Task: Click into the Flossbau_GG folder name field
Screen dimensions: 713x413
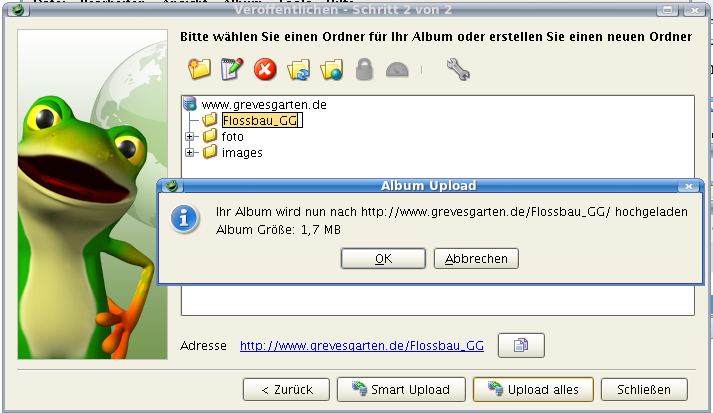Action: (x=262, y=121)
